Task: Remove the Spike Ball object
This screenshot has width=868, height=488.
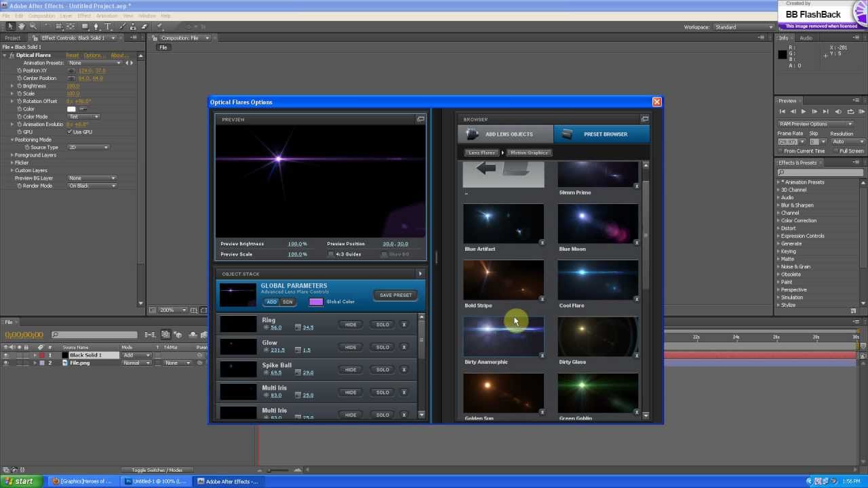Action: point(404,369)
